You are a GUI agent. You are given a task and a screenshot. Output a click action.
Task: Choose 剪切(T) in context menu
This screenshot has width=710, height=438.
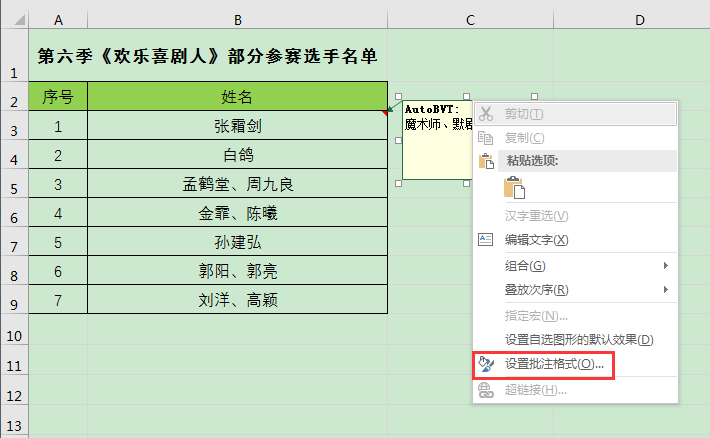pyautogui.click(x=575, y=114)
